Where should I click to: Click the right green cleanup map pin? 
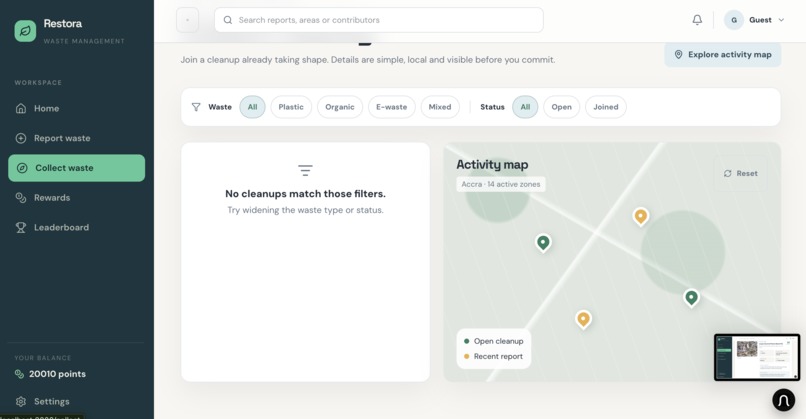click(x=691, y=298)
